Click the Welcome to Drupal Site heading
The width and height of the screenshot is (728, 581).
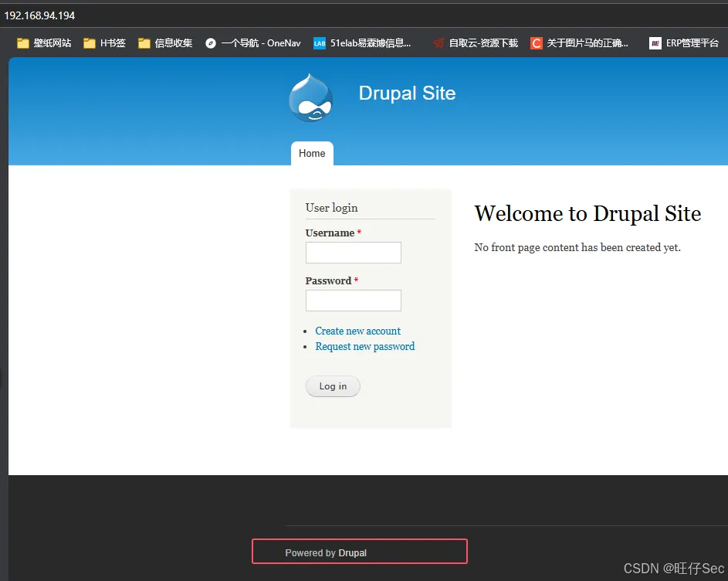tap(587, 214)
